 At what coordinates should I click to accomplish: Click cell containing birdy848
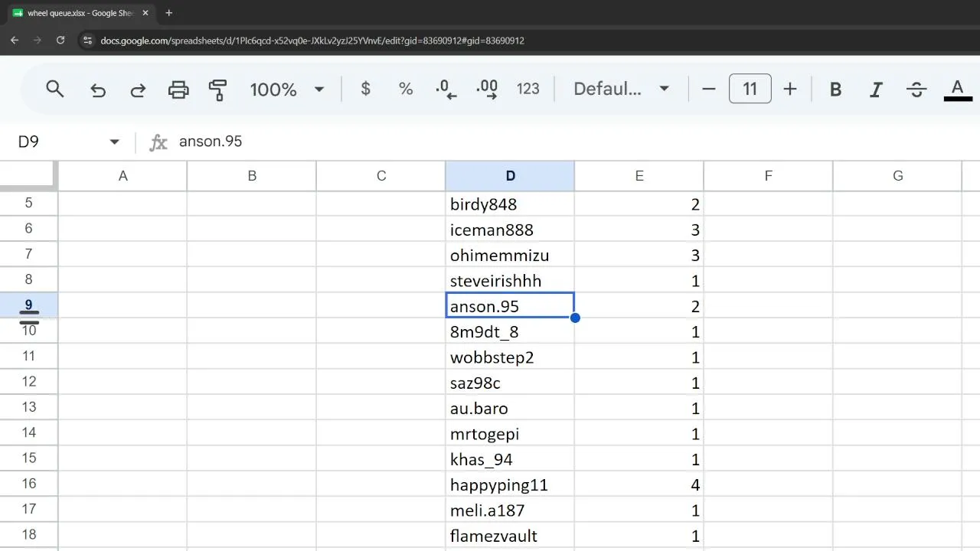510,204
